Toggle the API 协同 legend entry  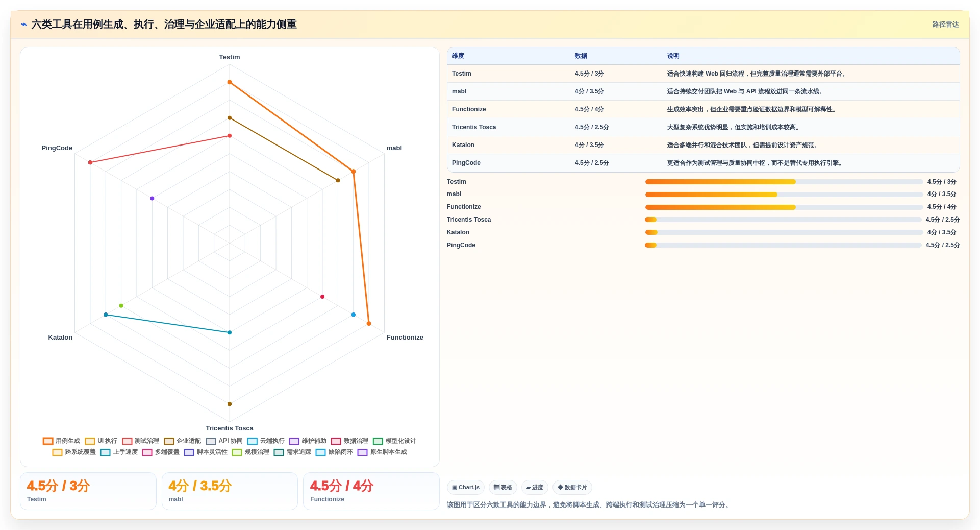coord(224,441)
